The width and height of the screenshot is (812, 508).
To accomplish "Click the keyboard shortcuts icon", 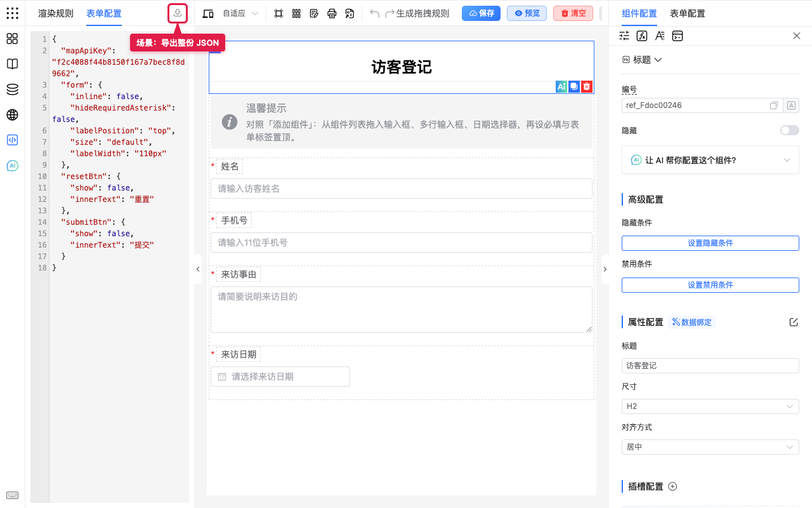I will click(x=12, y=495).
